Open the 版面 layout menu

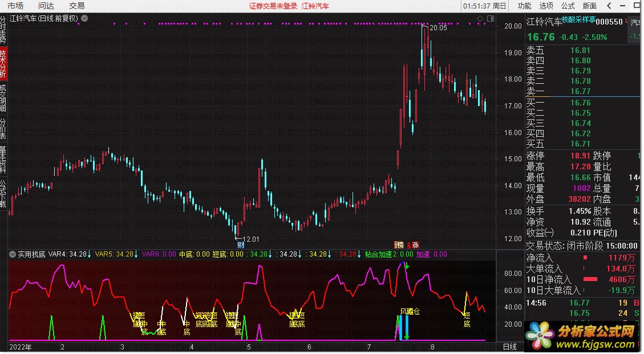coord(590,6)
